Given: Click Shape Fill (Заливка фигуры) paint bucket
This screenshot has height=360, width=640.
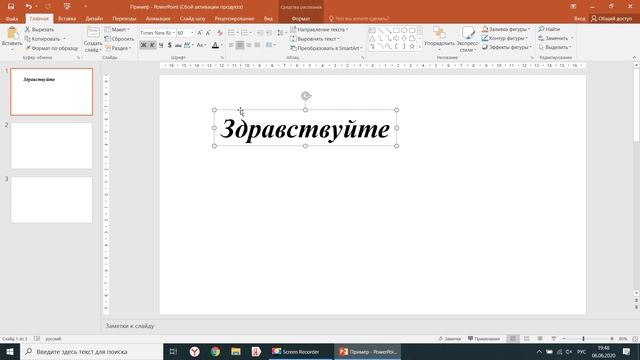Looking at the screenshot, I should click(x=485, y=29).
